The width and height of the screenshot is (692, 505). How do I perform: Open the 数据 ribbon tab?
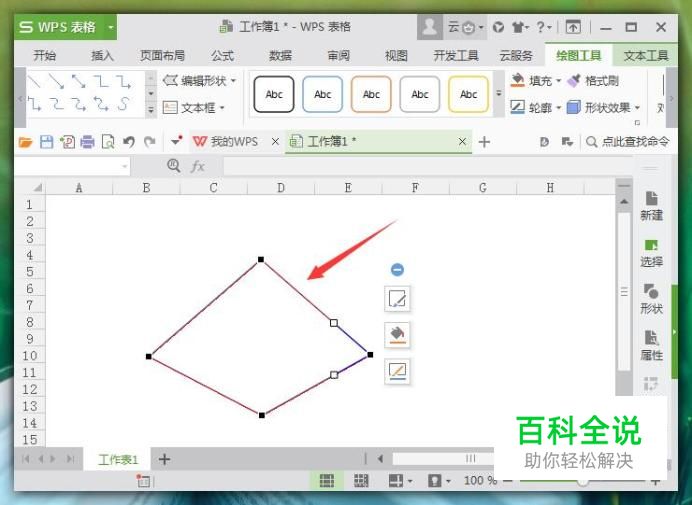[x=281, y=56]
